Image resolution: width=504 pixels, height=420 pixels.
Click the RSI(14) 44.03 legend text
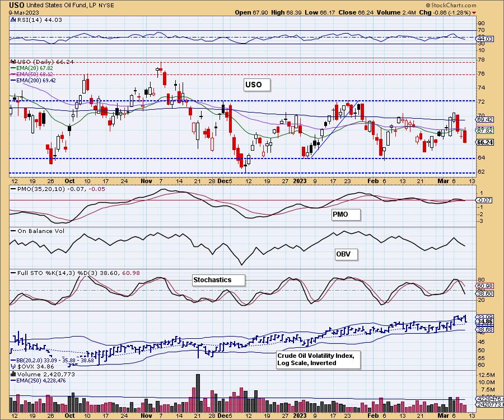click(x=40, y=20)
